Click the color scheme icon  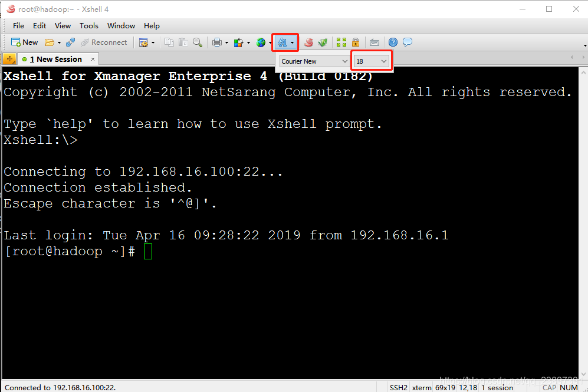pyautogui.click(x=238, y=42)
